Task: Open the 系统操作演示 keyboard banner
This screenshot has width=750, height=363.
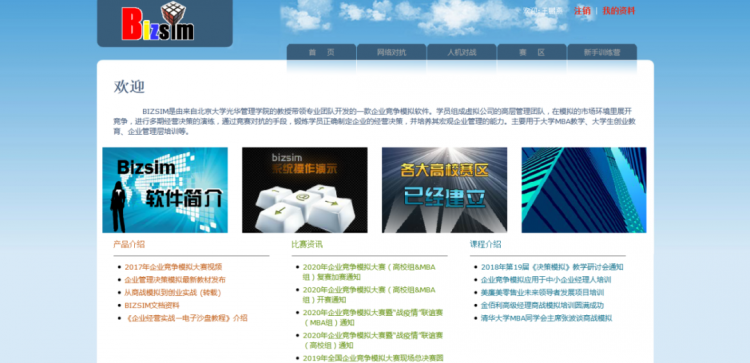Action: [305, 190]
